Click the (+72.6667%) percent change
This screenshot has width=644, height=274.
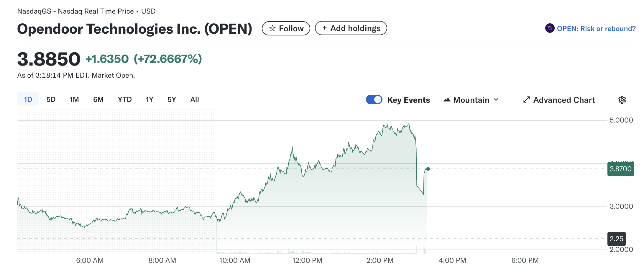tap(168, 59)
